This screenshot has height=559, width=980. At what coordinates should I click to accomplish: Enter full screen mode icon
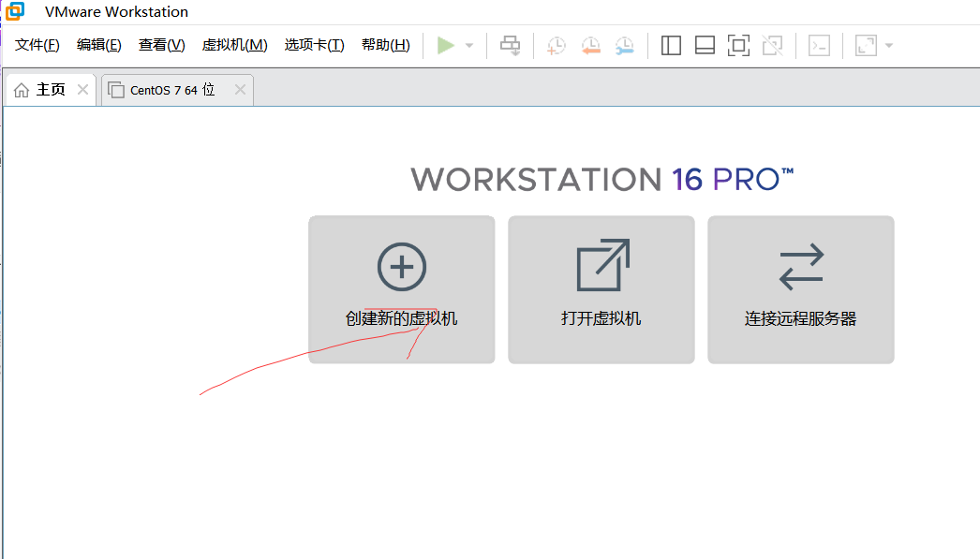tap(738, 46)
